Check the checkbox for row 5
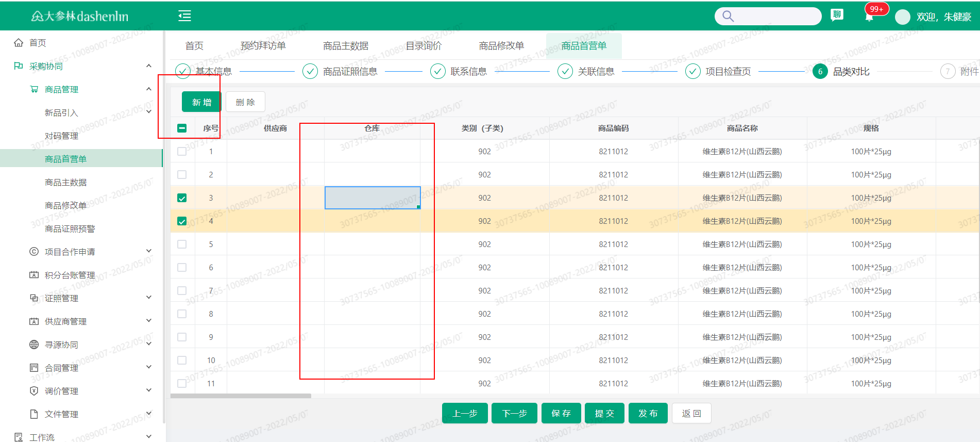 182,244
